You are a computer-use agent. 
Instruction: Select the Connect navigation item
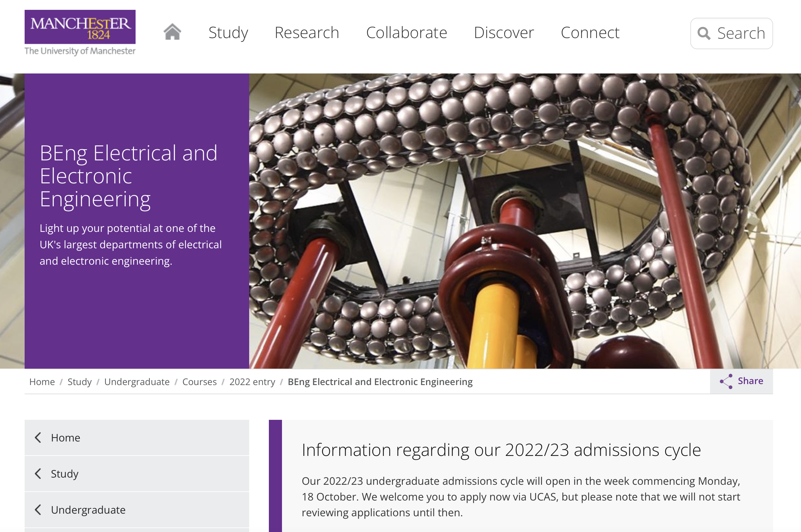point(590,32)
